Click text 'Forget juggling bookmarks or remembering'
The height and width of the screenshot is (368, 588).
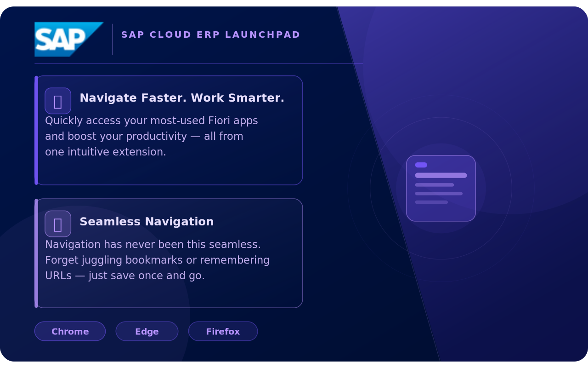(x=157, y=260)
